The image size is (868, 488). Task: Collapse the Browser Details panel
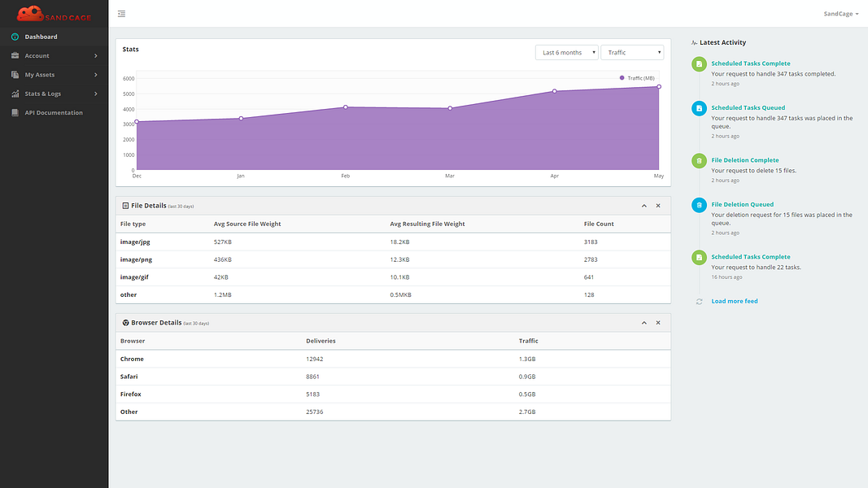coord(643,323)
